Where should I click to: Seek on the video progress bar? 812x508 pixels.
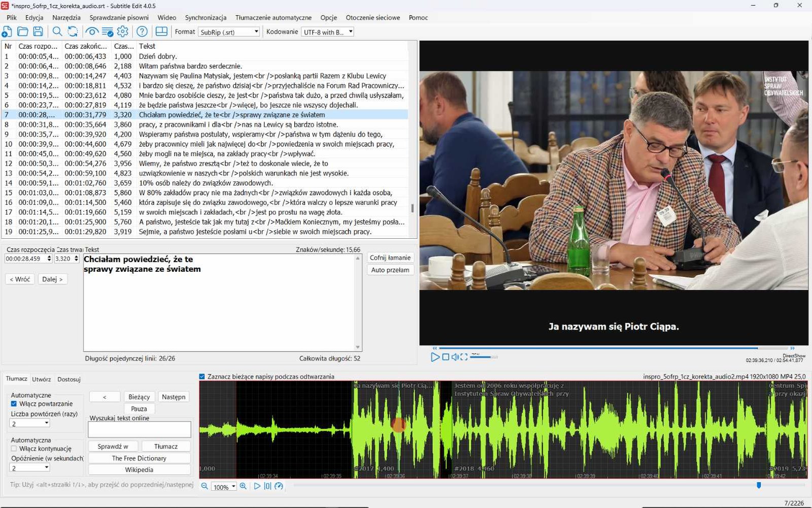pyautogui.click(x=613, y=348)
